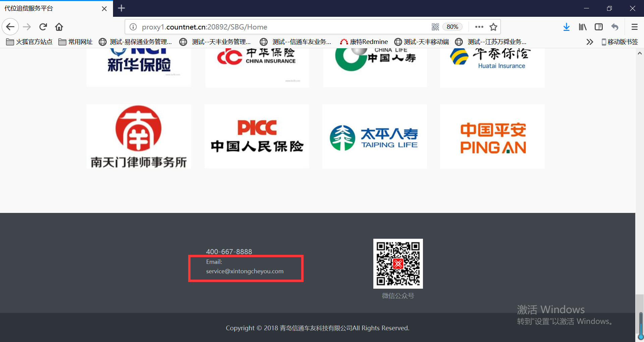Image resolution: width=644 pixels, height=342 pixels.
Task: Click the 微信公众号 caption text
Action: (x=398, y=296)
